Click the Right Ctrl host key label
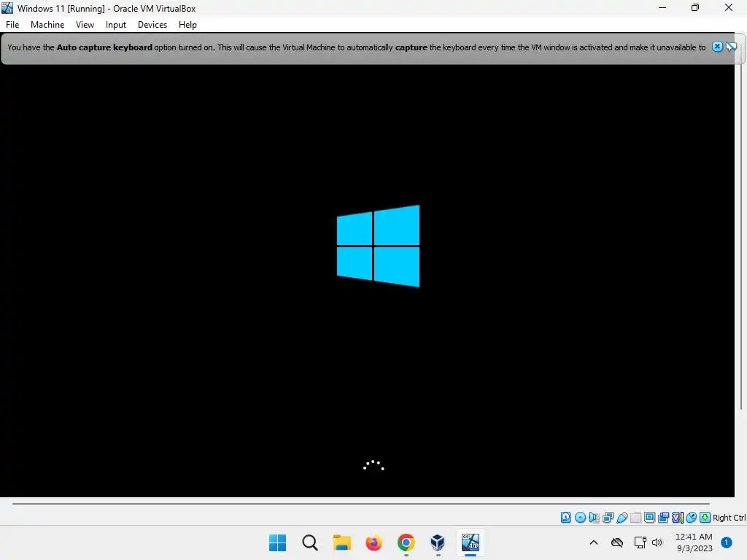 (x=729, y=518)
